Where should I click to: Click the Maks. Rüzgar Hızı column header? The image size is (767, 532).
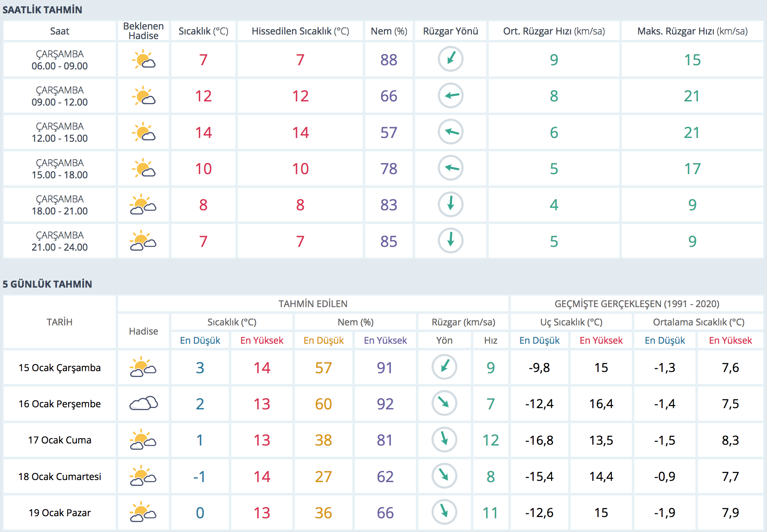click(692, 31)
